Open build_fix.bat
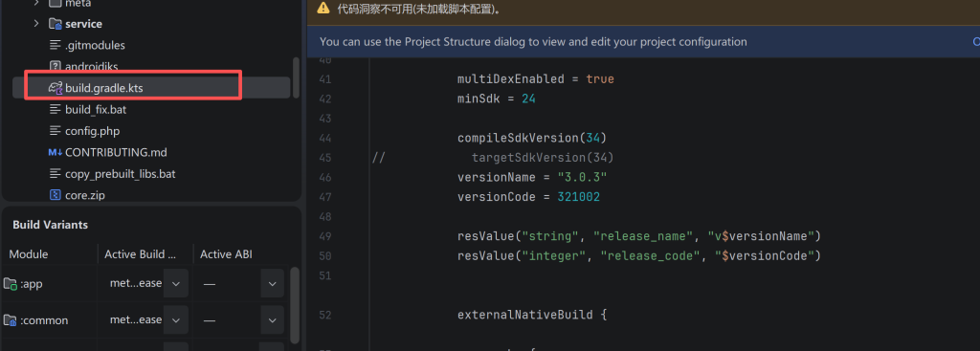Viewport: 980px width, 351px height. click(x=97, y=109)
